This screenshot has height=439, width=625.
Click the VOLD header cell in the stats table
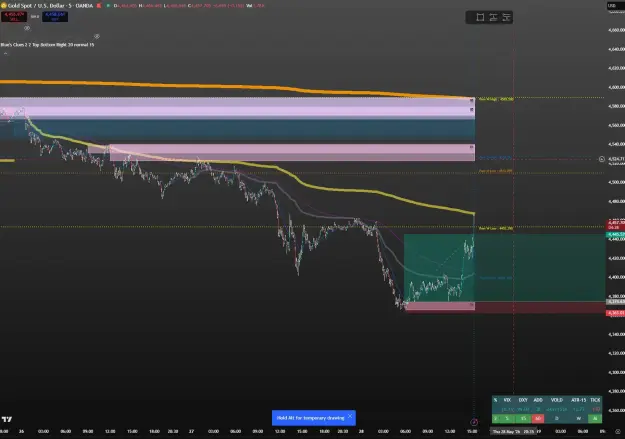(x=556, y=400)
